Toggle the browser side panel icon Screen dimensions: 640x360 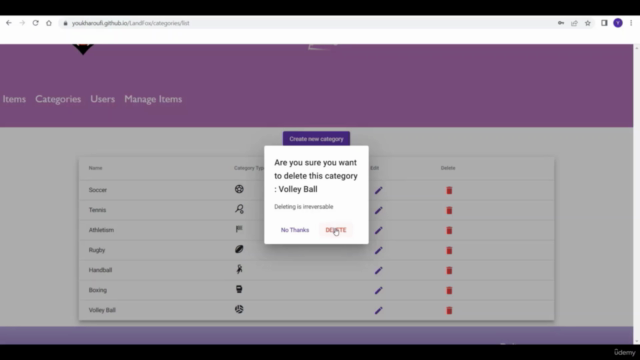[604, 23]
